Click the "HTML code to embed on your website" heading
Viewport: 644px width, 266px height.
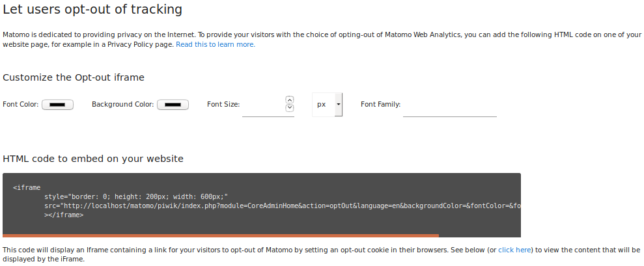coord(93,159)
